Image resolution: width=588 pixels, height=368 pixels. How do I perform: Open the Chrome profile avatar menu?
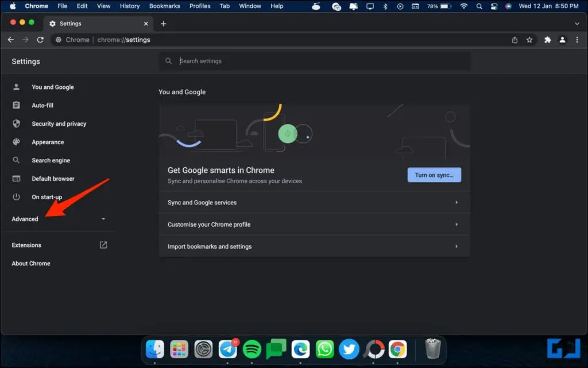(x=562, y=40)
